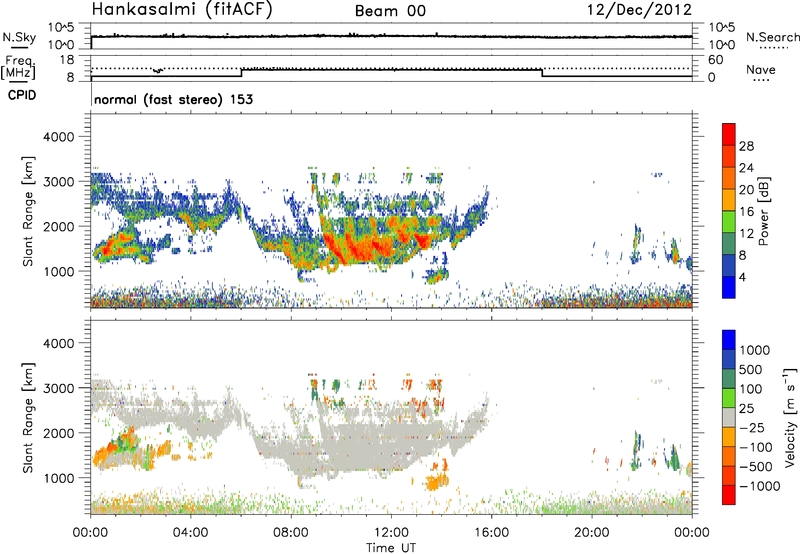Viewport: 800px width, 554px height.
Task: Click the "16:00" time axis label
Action: point(491,533)
